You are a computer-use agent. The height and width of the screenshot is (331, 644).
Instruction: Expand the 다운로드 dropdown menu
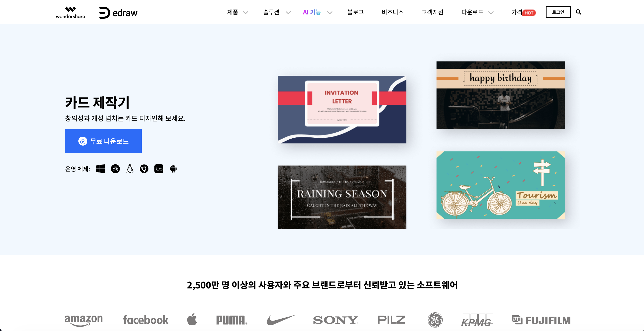(477, 12)
